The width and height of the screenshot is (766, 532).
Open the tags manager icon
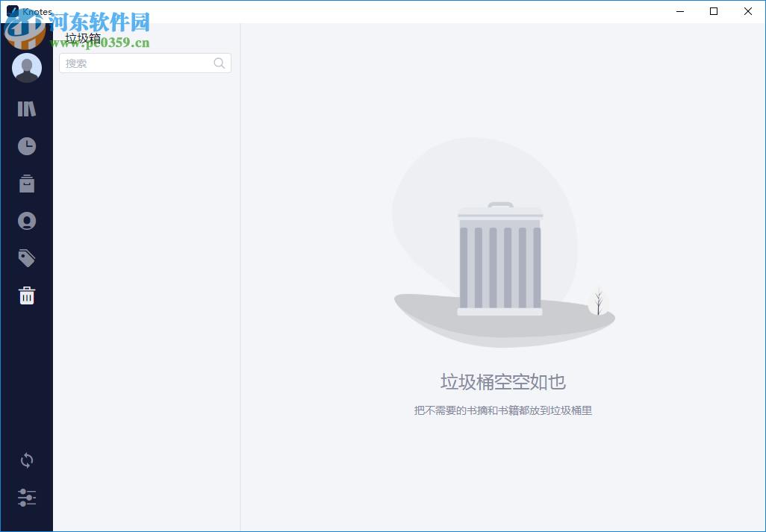click(x=26, y=257)
